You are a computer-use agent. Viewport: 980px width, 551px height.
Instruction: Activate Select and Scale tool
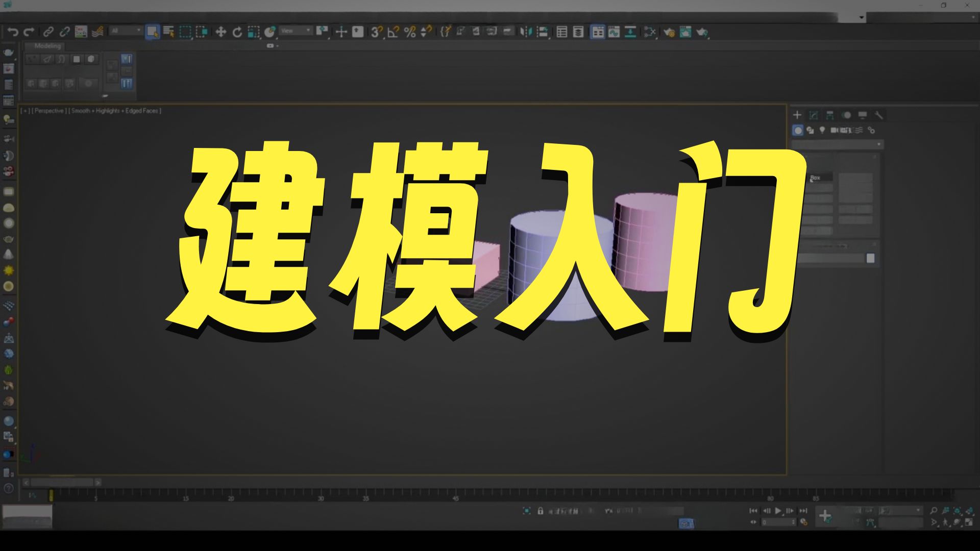click(254, 32)
